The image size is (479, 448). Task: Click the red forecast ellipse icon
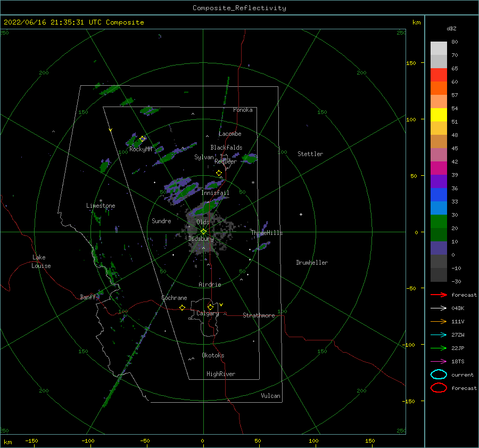(439, 388)
